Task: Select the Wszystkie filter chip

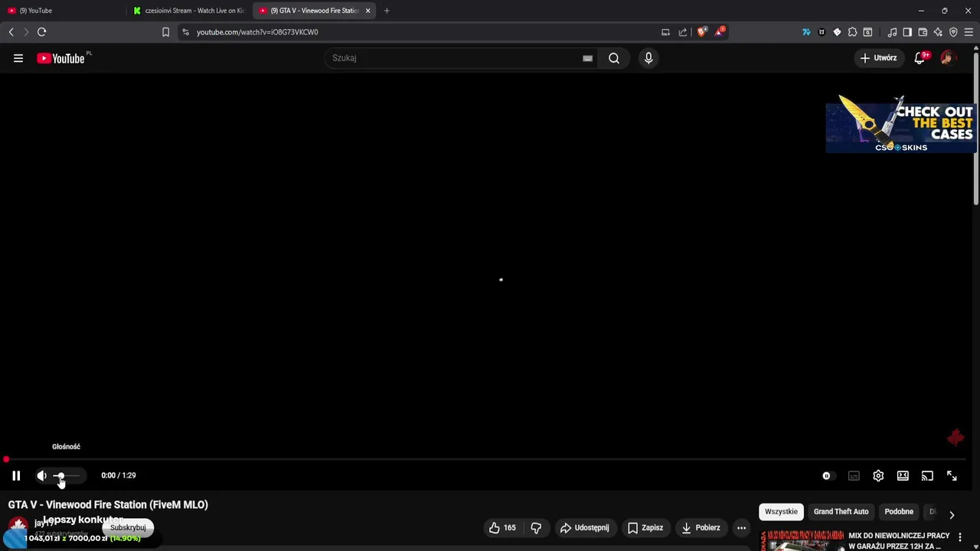Action: point(781,511)
